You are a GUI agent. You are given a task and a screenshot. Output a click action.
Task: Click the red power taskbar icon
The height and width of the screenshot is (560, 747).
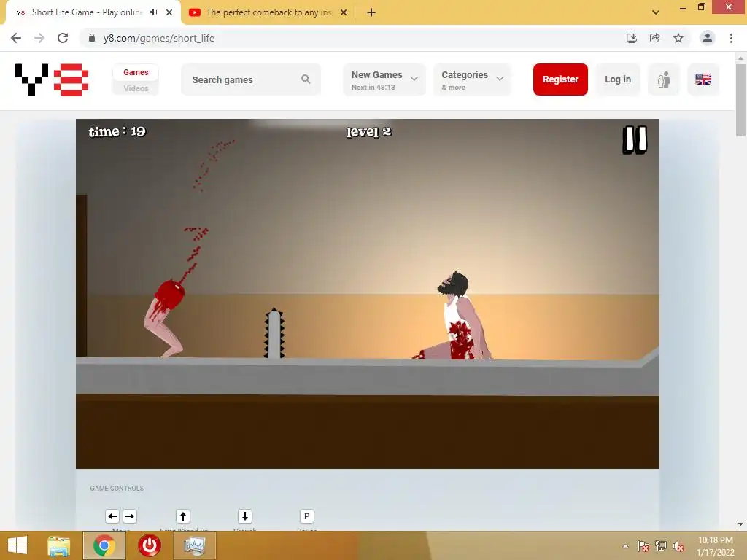coord(149,545)
